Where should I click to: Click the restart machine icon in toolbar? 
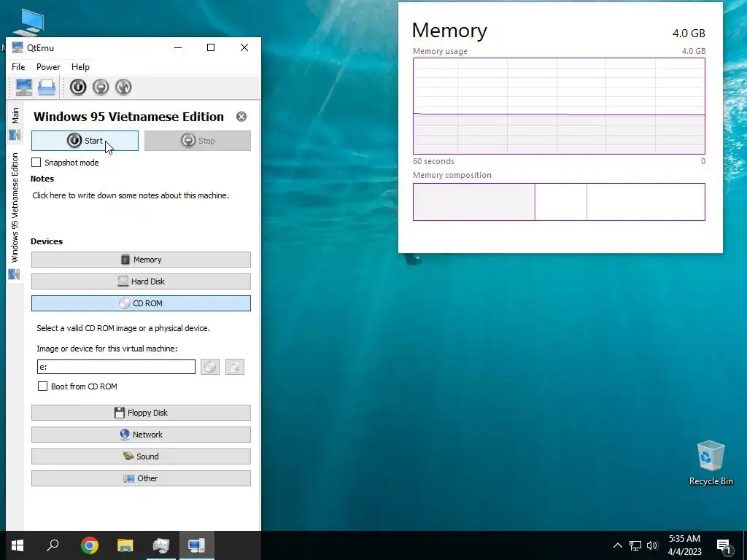tap(123, 87)
